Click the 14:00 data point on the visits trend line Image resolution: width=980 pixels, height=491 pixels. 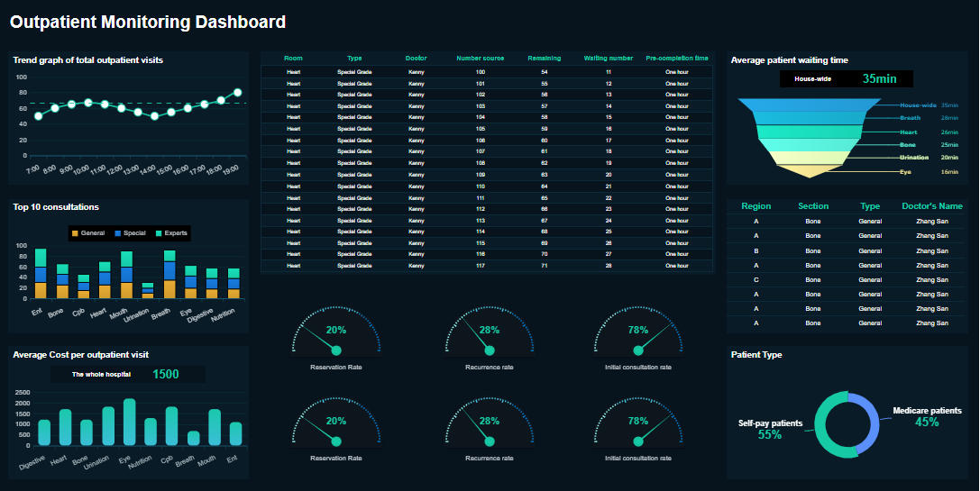tap(154, 115)
